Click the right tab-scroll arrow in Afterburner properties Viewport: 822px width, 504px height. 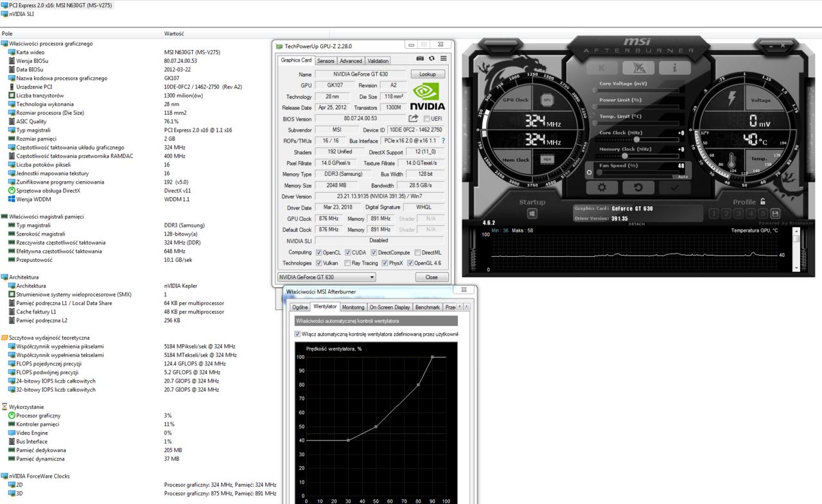click(466, 307)
